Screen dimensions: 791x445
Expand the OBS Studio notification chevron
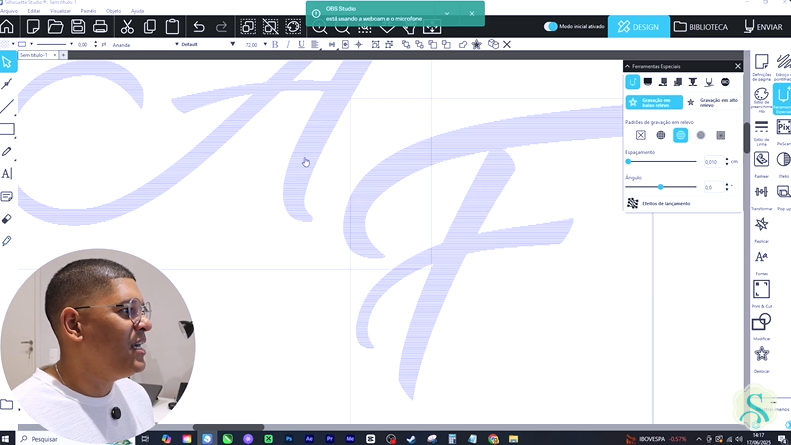[447, 14]
